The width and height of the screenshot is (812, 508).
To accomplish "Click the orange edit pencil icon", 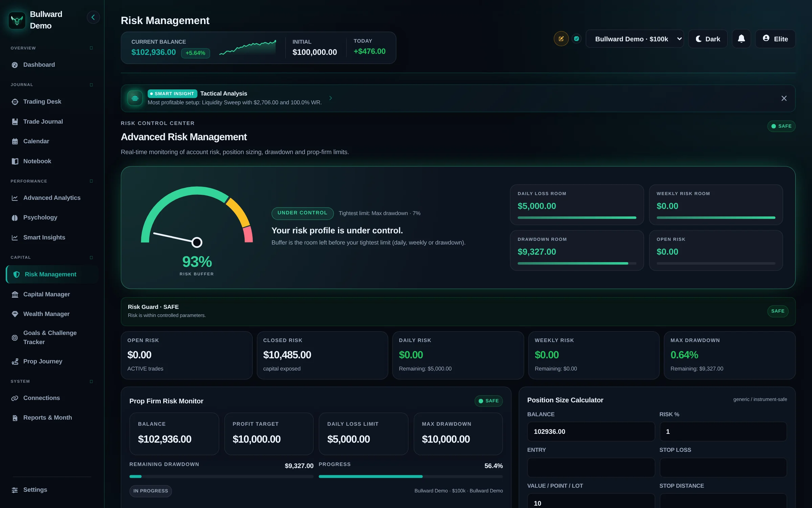I will tap(561, 39).
